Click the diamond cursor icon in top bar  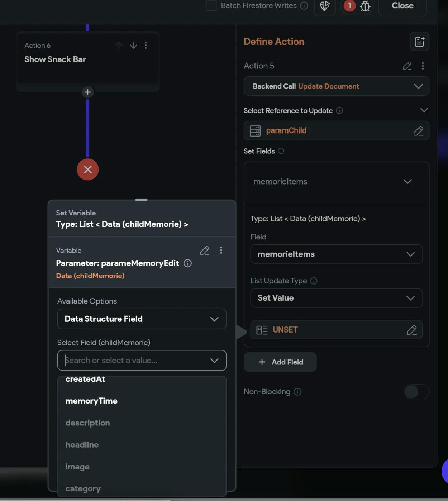tap(325, 6)
